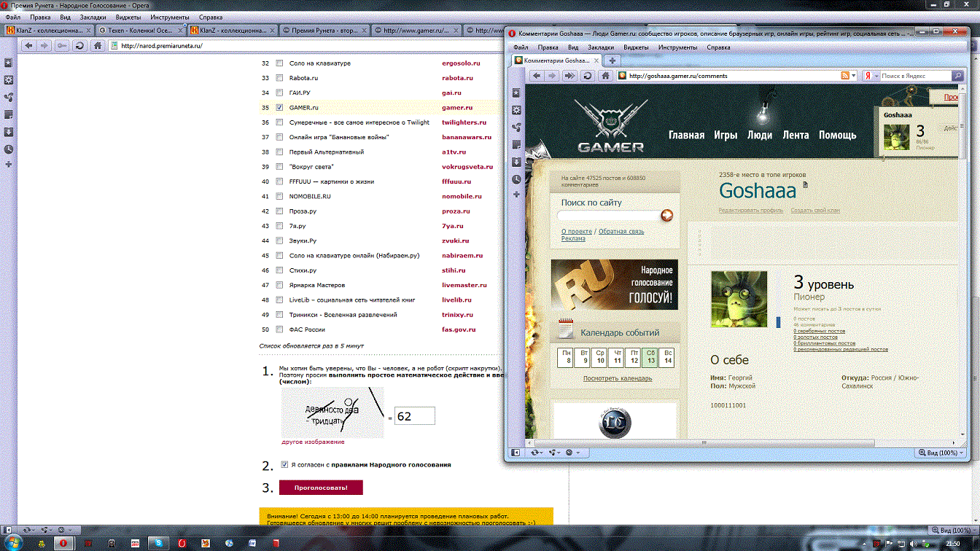This screenshot has height=551, width=980.
Task: Click Поиск по сайту input field
Action: tap(608, 215)
